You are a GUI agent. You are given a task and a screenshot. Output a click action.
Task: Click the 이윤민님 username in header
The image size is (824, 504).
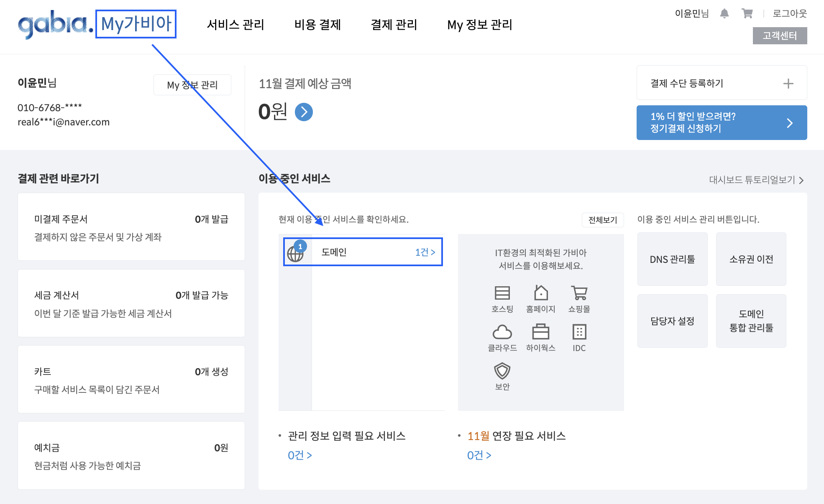tap(692, 14)
